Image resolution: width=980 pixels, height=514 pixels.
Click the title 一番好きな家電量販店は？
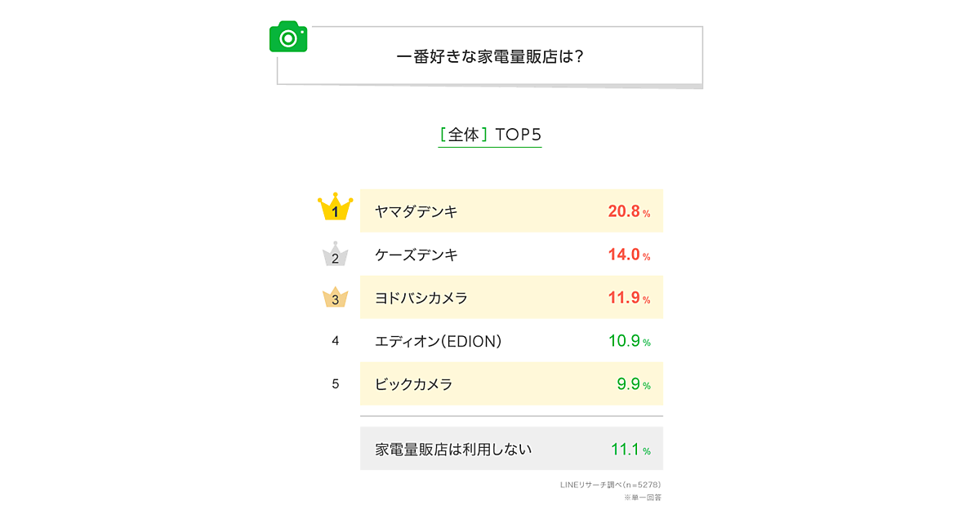489,58
